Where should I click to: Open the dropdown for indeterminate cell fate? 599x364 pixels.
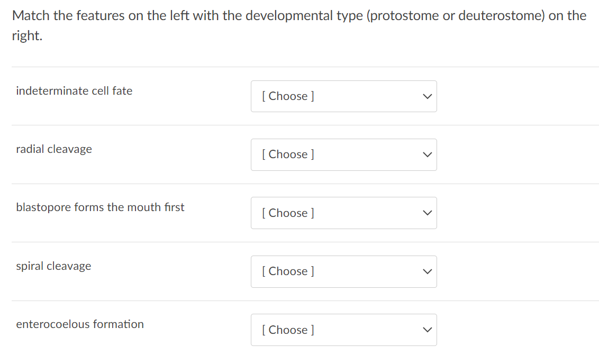344,96
